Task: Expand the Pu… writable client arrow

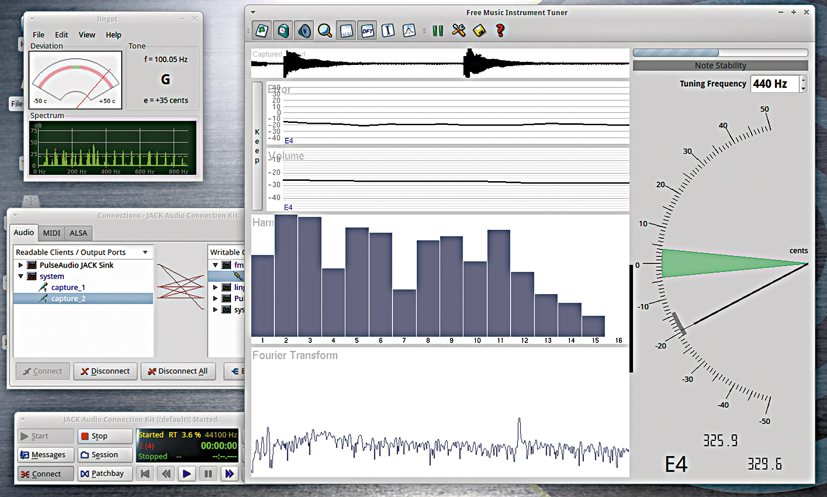Action: [x=215, y=299]
